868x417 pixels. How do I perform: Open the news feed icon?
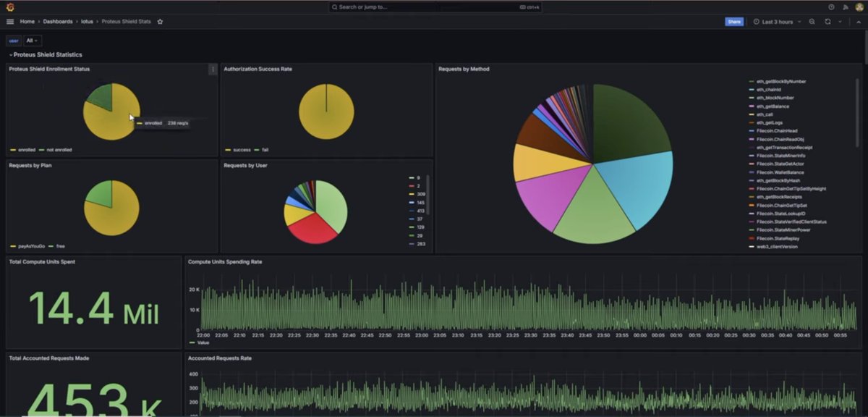coord(845,7)
